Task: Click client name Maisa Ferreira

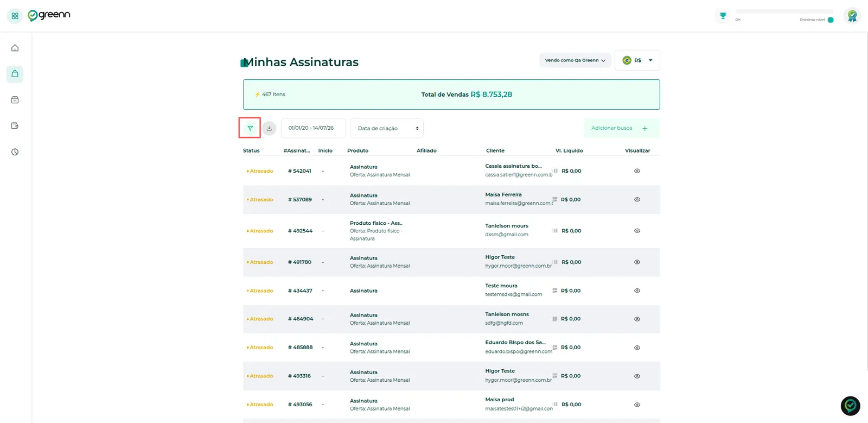Action: [x=503, y=194]
